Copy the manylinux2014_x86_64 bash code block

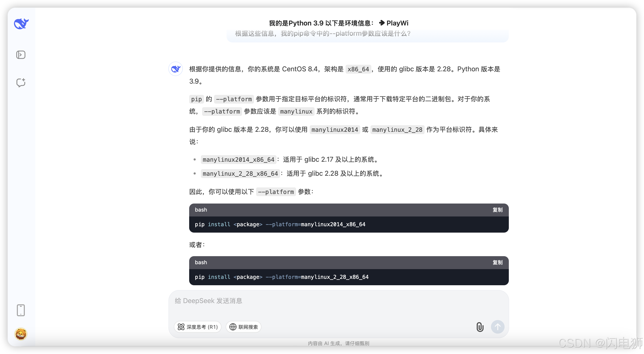(497, 210)
